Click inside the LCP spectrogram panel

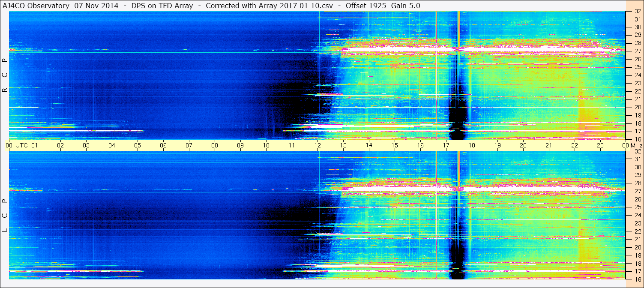coord(317,215)
